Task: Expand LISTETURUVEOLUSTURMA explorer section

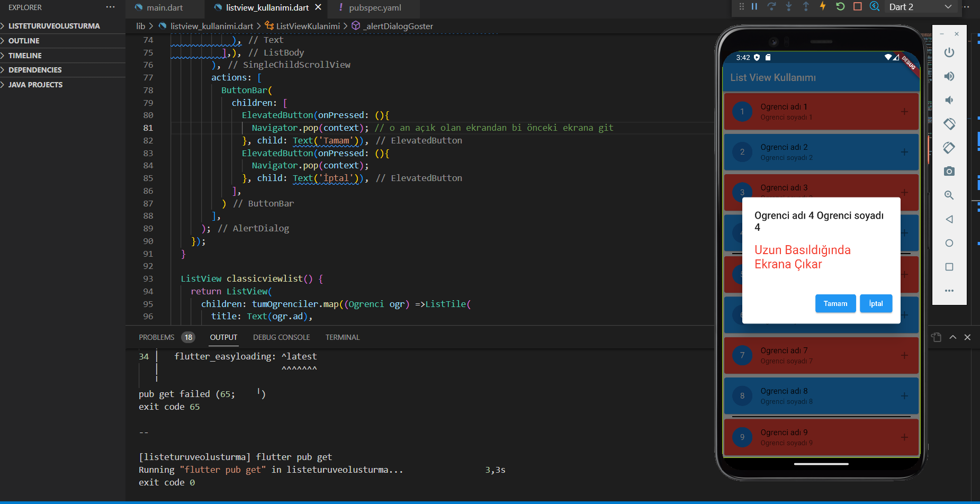Action: 62,26
